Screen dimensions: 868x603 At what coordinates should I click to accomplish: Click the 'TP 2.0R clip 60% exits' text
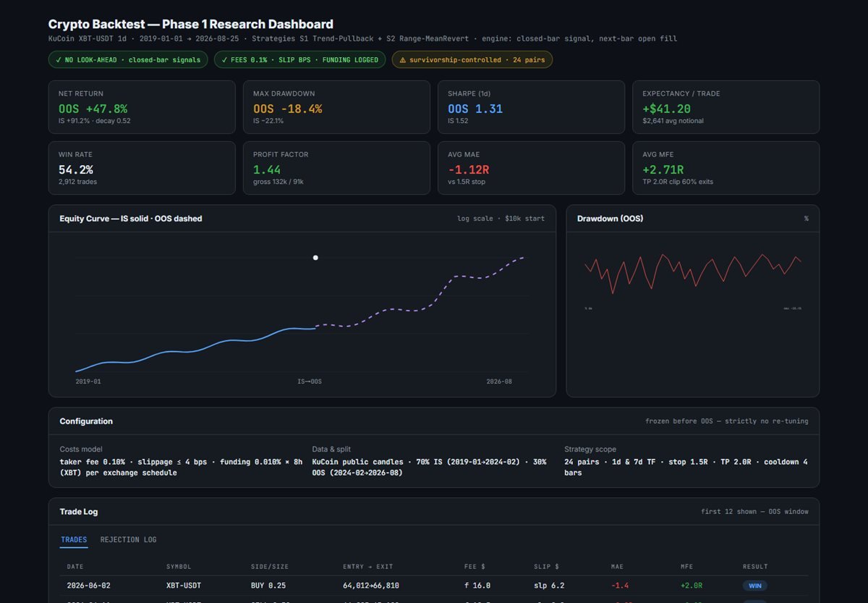tap(678, 182)
